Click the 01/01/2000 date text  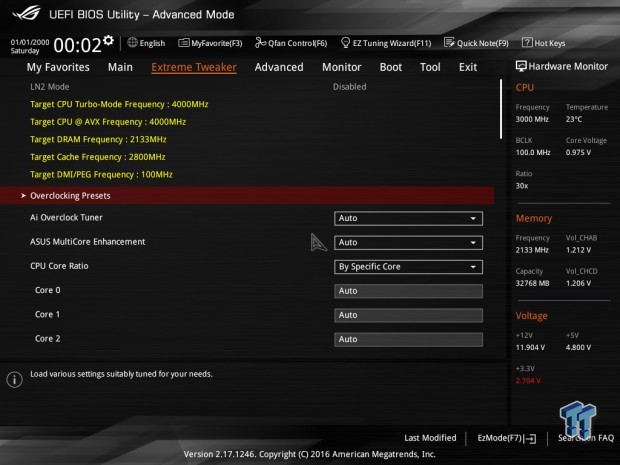click(30, 42)
